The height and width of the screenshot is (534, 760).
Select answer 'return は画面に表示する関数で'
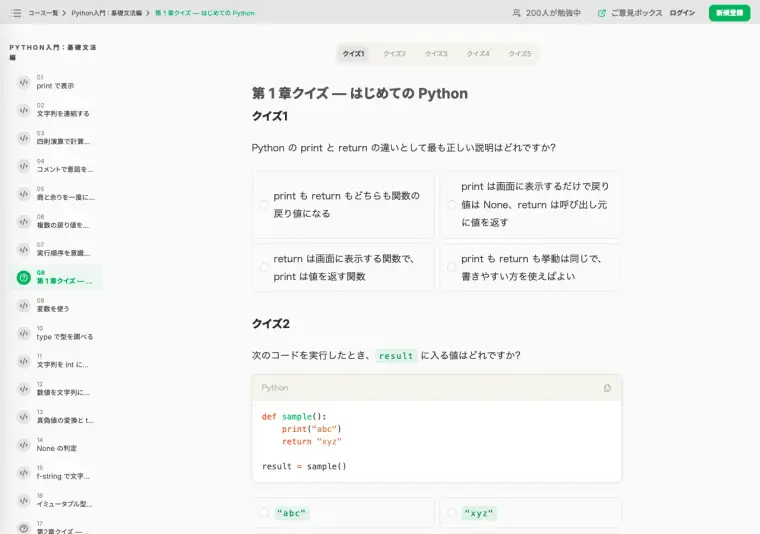(344, 267)
